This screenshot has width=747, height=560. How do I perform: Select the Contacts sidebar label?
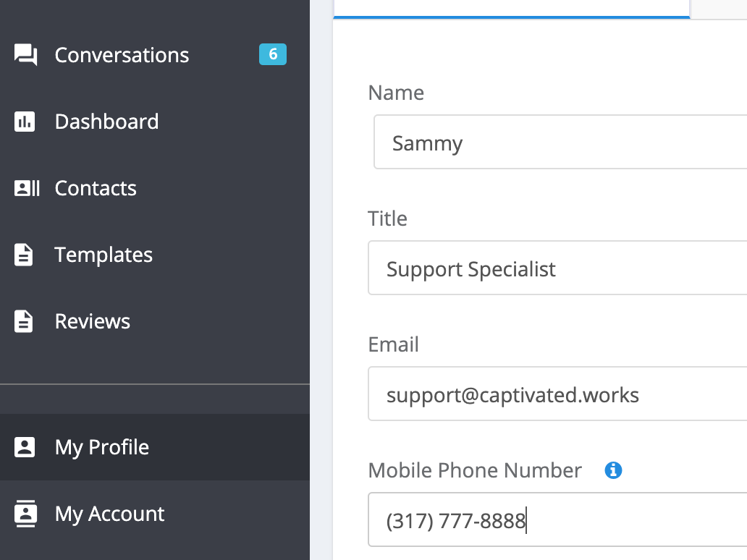coord(96,188)
